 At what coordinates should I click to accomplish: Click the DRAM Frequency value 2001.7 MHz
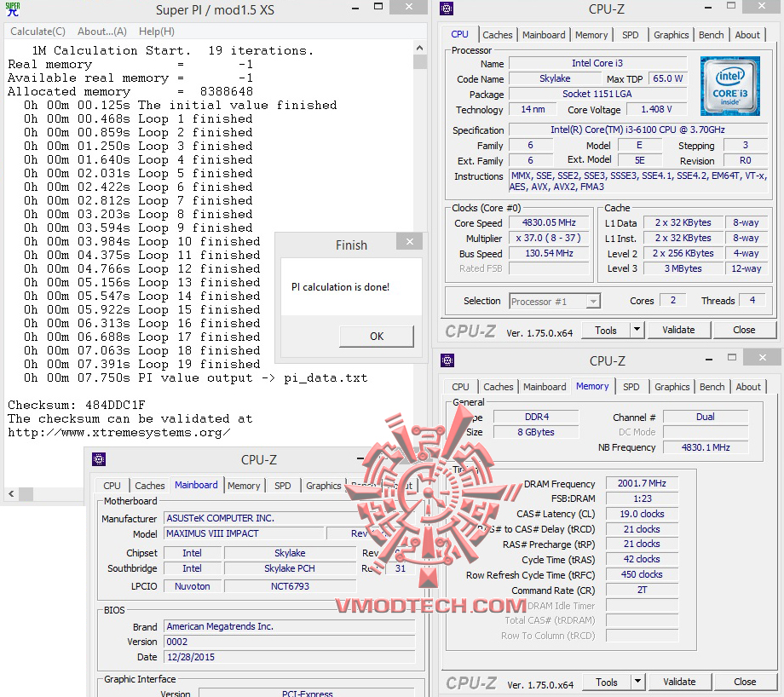pos(642,483)
